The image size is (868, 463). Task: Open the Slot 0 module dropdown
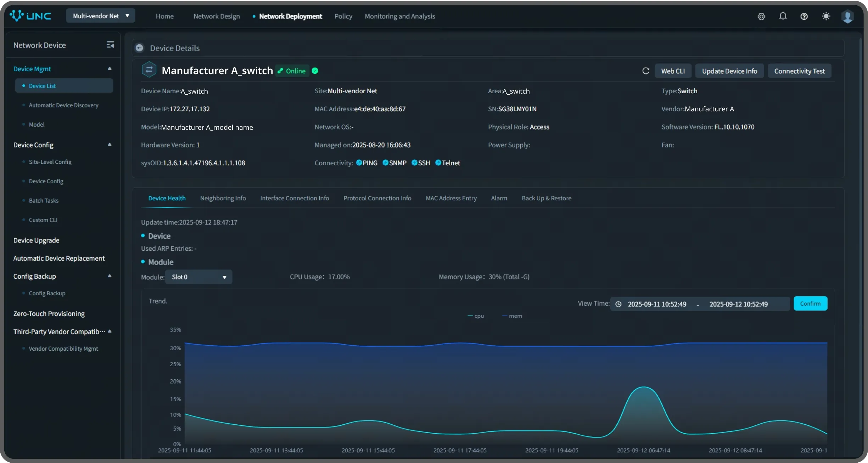pyautogui.click(x=198, y=277)
